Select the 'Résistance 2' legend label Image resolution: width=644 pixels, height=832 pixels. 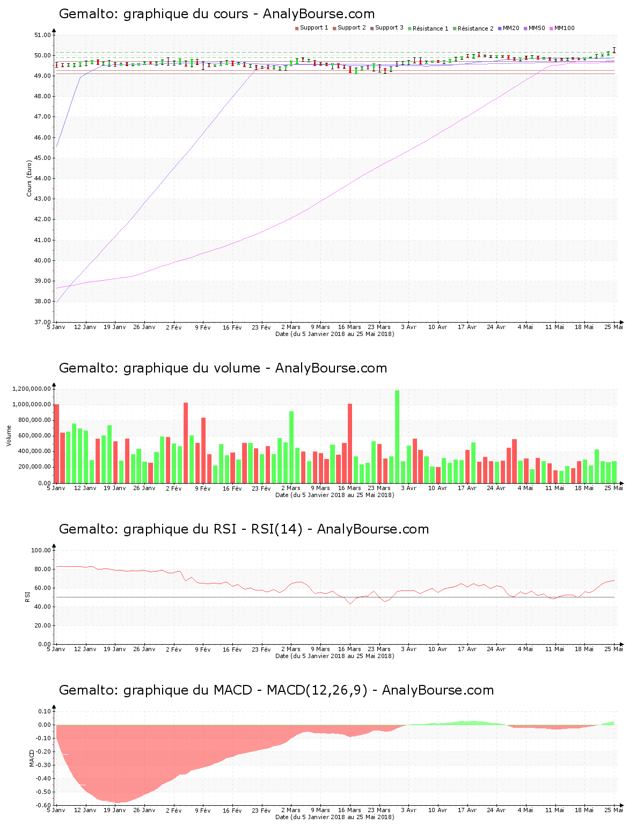[475, 28]
